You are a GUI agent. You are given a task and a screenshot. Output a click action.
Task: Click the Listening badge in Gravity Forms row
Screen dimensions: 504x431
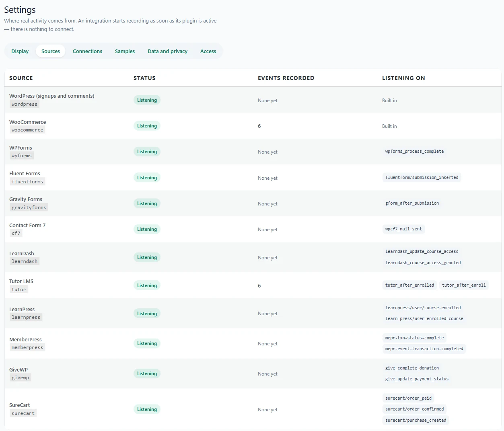(147, 203)
